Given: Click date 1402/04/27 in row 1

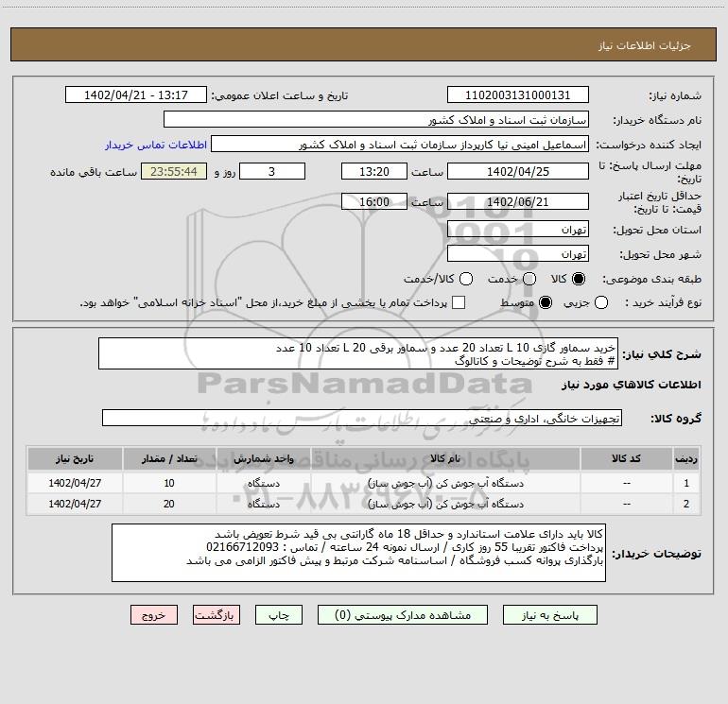Looking at the screenshot, I should (x=75, y=483).
